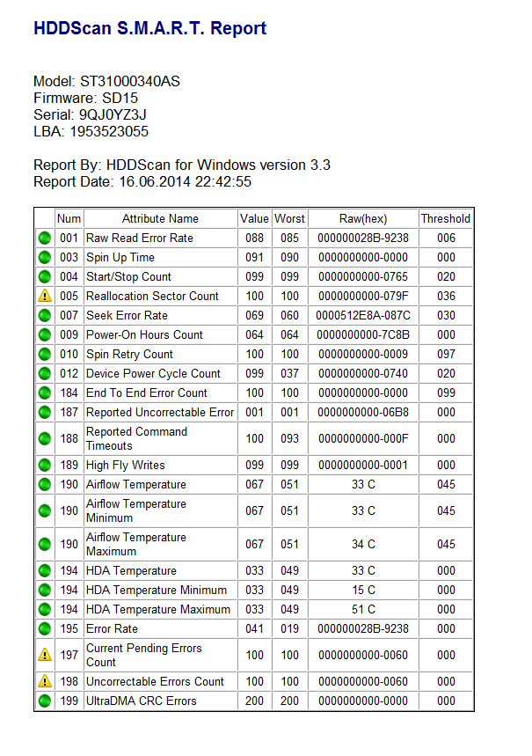Click green status icon for Reported Command Timeouts

44,439
